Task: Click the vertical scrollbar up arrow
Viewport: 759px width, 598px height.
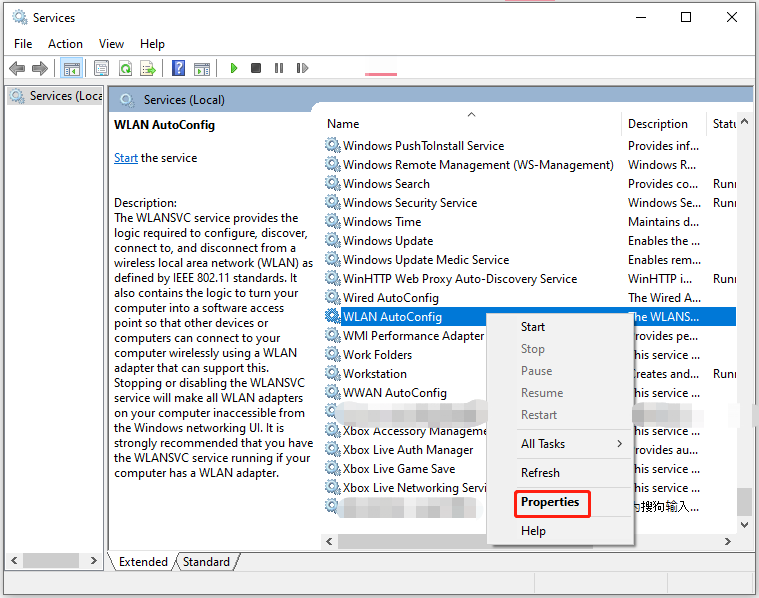Action: pyautogui.click(x=744, y=121)
